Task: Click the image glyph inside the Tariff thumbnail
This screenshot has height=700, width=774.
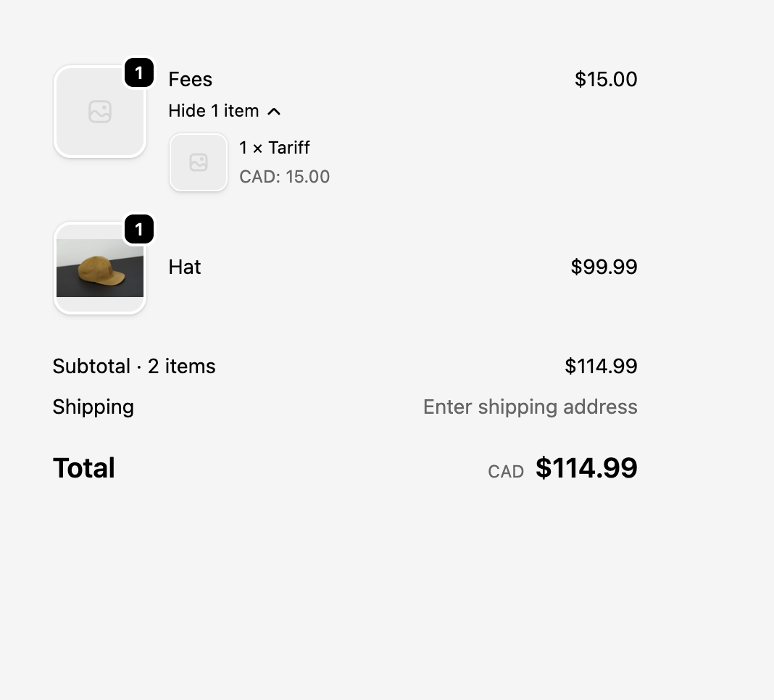Action: tap(198, 162)
